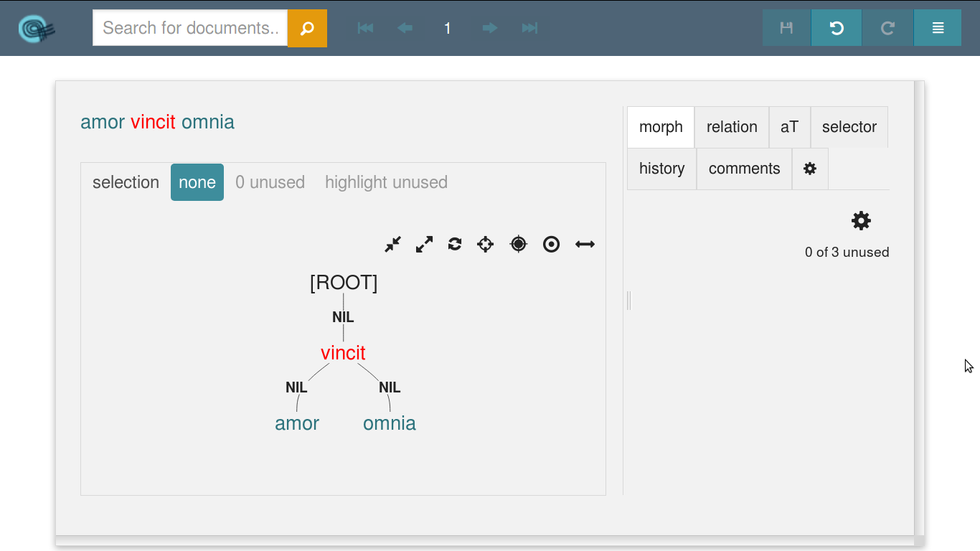This screenshot has width=980, height=551.
Task: Click the refresh tree icon
Action: coord(455,245)
